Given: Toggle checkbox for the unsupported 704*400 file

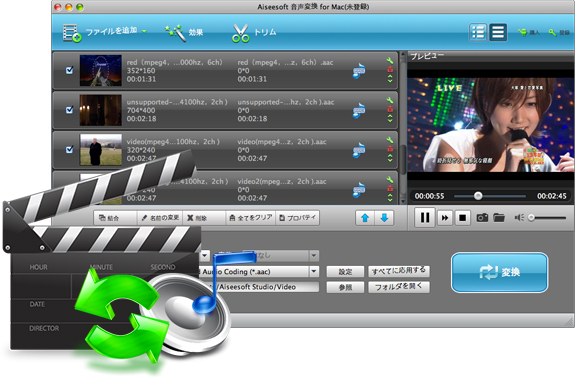Looking at the screenshot, I should coord(69,110).
